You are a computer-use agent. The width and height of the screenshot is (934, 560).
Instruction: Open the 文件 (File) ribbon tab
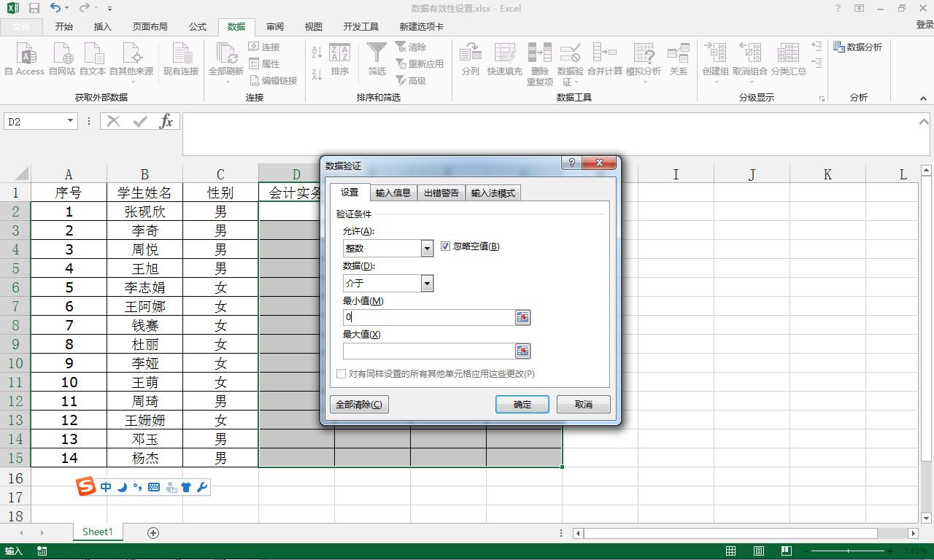[21, 26]
